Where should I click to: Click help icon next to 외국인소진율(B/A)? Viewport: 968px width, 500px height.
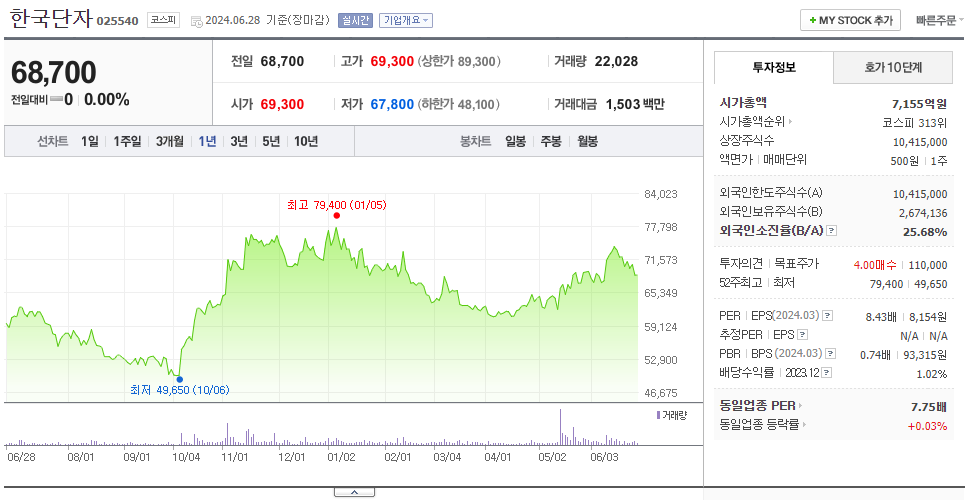point(832,231)
